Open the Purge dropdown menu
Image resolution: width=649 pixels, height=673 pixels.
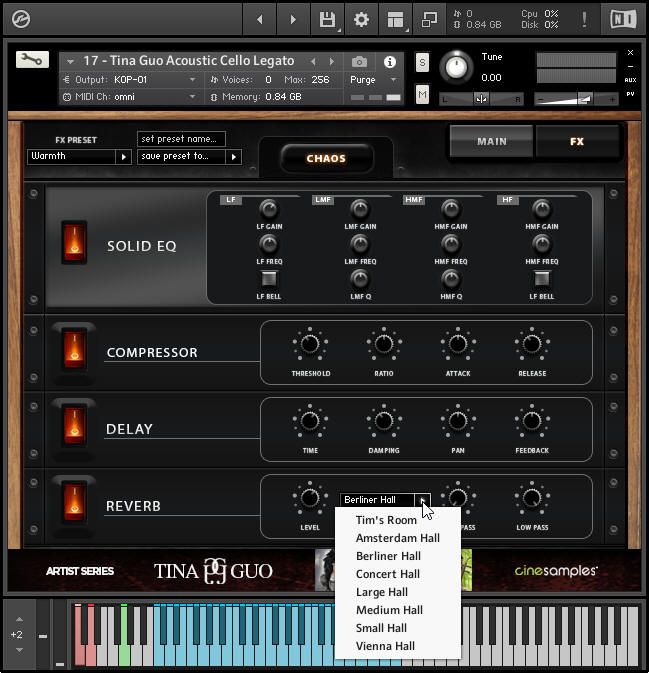[373, 80]
